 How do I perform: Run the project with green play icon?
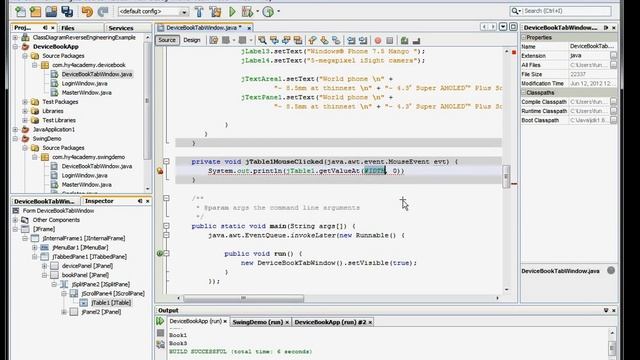point(232,11)
